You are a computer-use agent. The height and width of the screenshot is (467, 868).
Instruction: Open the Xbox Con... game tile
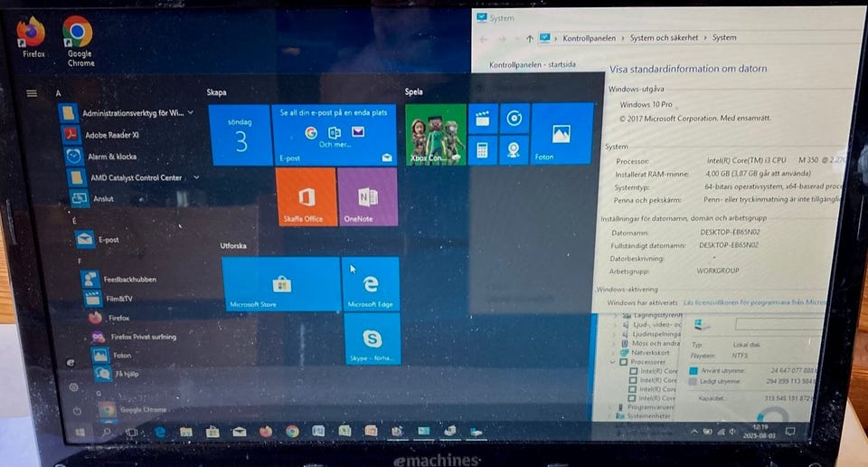pos(436,135)
